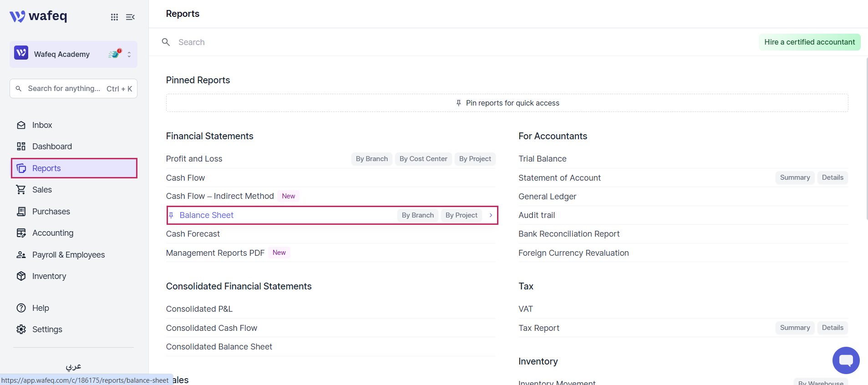Open Statement of Account Details
The width and height of the screenshot is (868, 385).
tap(832, 177)
